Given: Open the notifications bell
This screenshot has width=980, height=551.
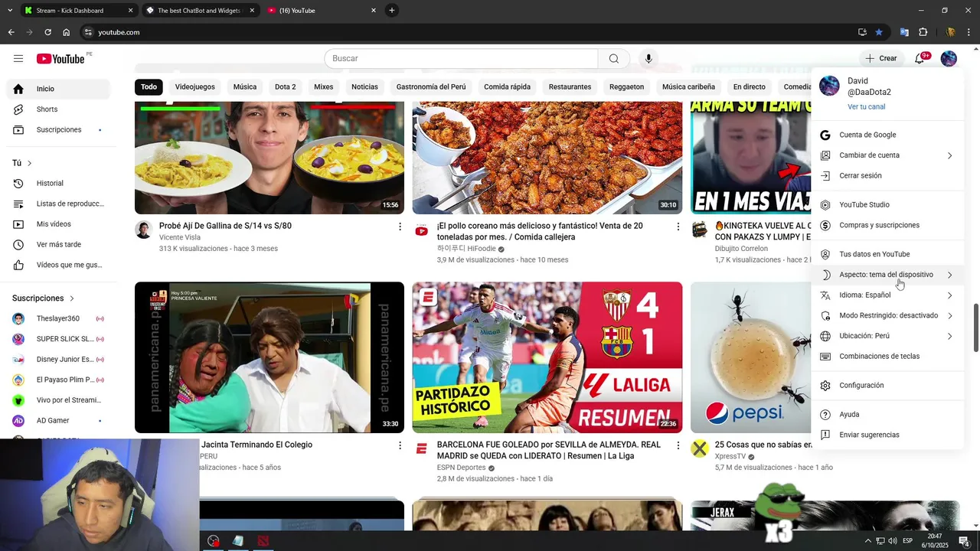Looking at the screenshot, I should (920, 58).
